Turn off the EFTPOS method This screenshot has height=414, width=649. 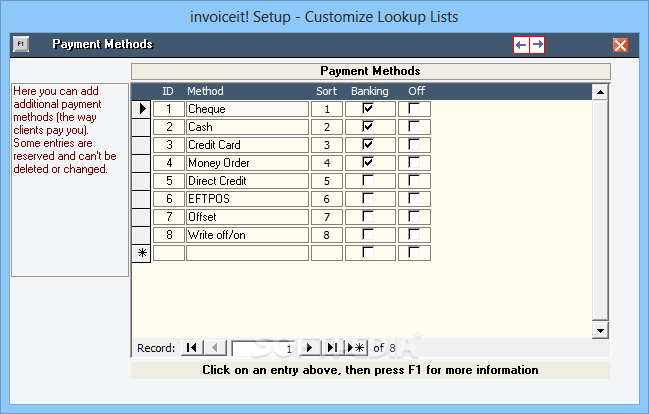(x=414, y=198)
